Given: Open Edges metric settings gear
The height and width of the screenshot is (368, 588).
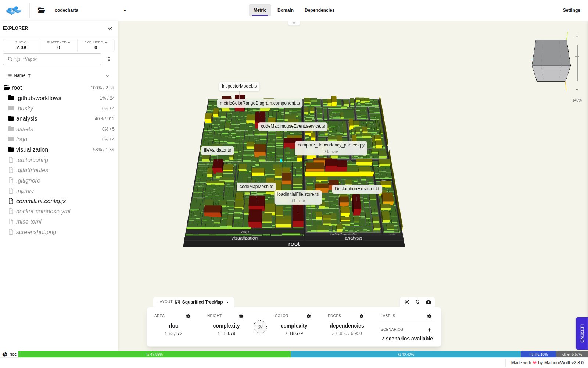Looking at the screenshot, I should [x=362, y=316].
